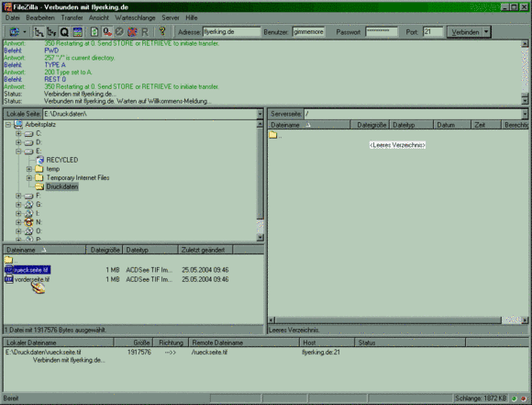Image resolution: width=532 pixels, height=405 pixels.
Task: Expand the C: drive node
Action: coord(18,133)
